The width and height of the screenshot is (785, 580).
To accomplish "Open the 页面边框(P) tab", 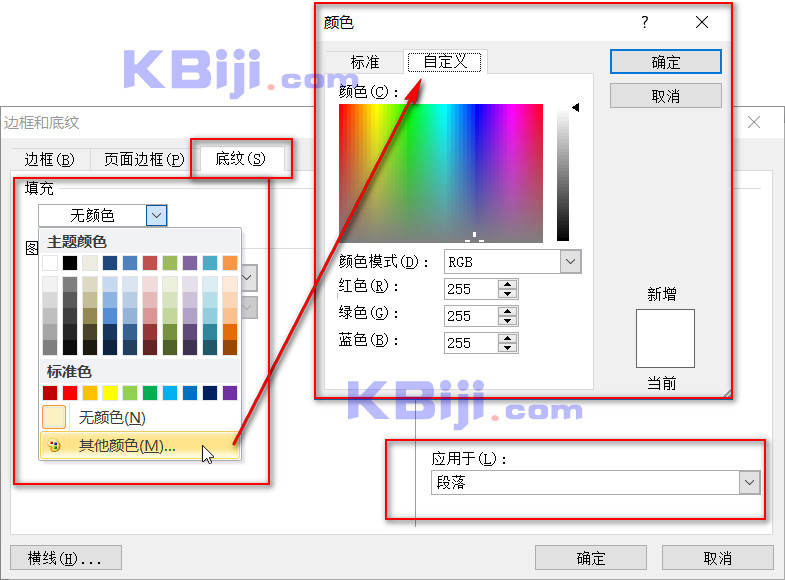I will (144, 159).
